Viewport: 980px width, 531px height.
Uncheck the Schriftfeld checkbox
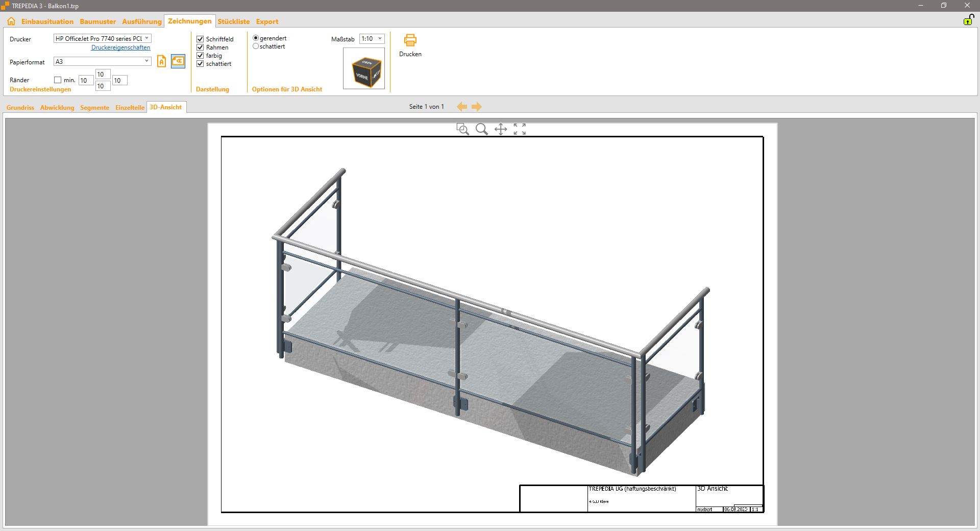tap(200, 39)
